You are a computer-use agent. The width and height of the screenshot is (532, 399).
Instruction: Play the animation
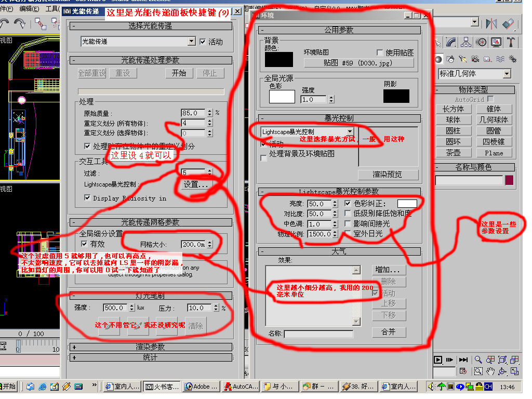[438, 360]
